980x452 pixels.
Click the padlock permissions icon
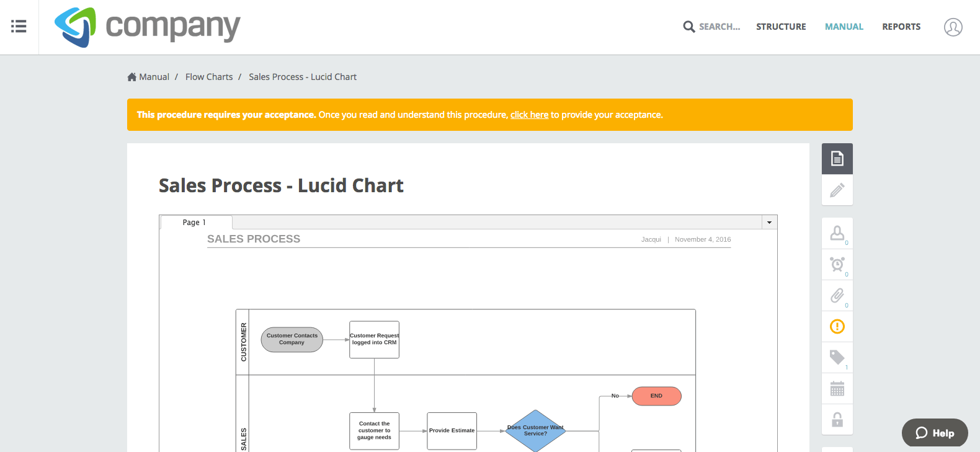(837, 420)
